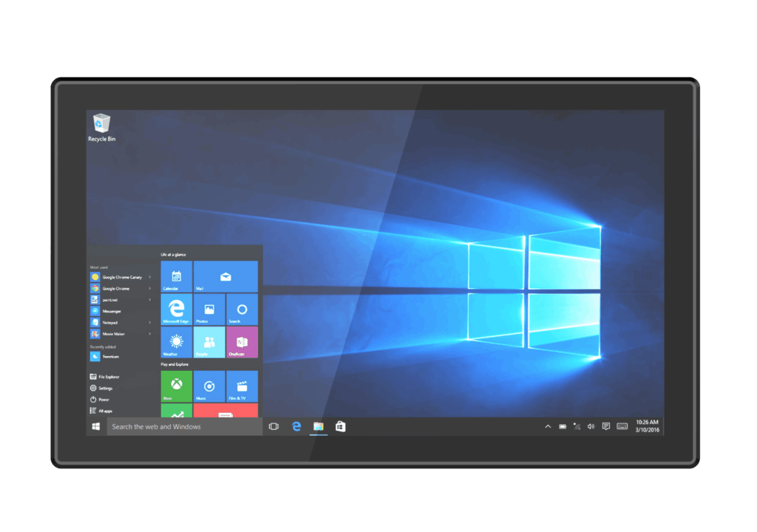Open the volume control in tray
The height and width of the screenshot is (532, 757).
tap(591, 426)
